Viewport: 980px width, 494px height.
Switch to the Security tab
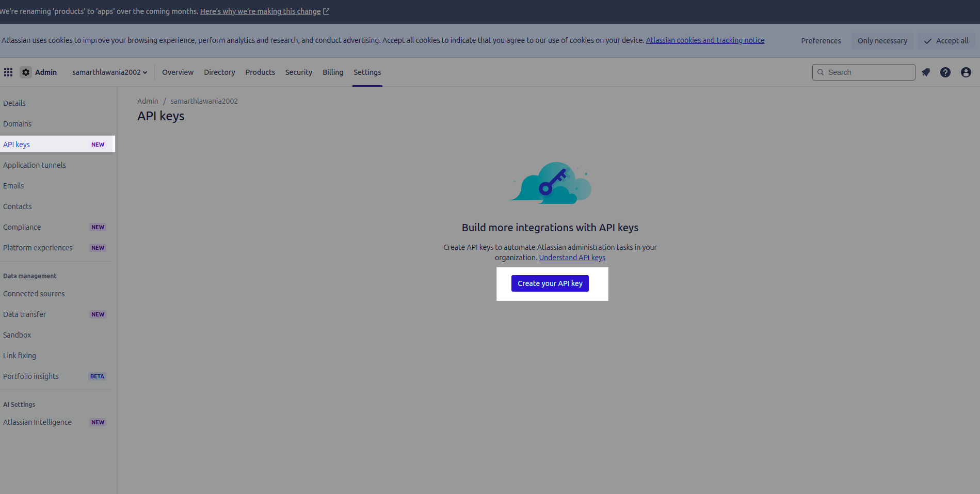(299, 72)
